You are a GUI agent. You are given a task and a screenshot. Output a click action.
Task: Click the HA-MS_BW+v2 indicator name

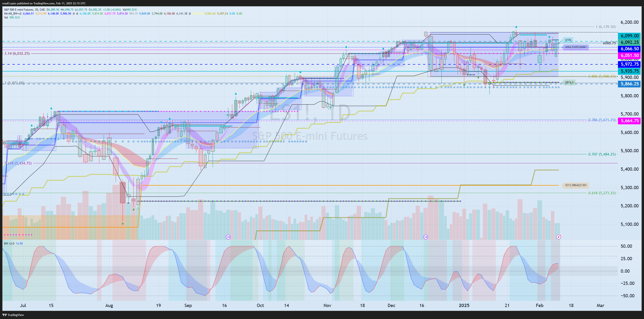point(13,14)
